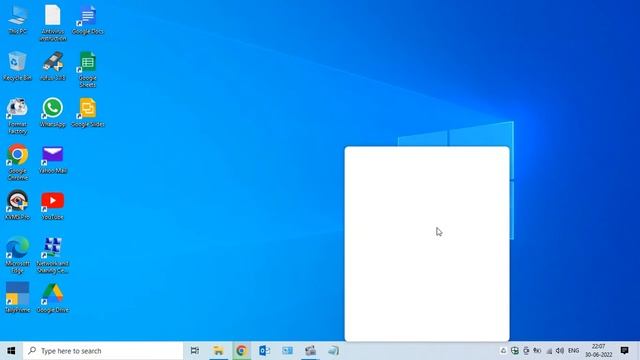This screenshot has width=640, height=360.
Task: Switch to Chrome on the taskbar
Action: [241, 351]
